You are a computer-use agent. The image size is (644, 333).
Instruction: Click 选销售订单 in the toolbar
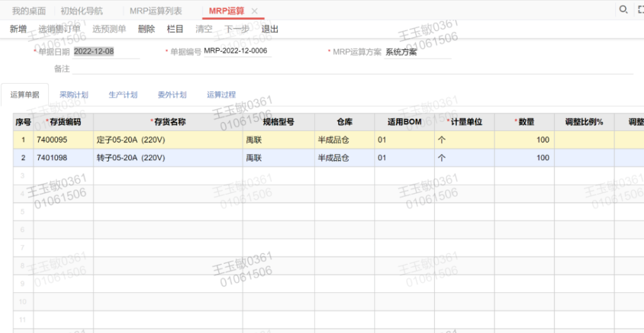(x=59, y=29)
